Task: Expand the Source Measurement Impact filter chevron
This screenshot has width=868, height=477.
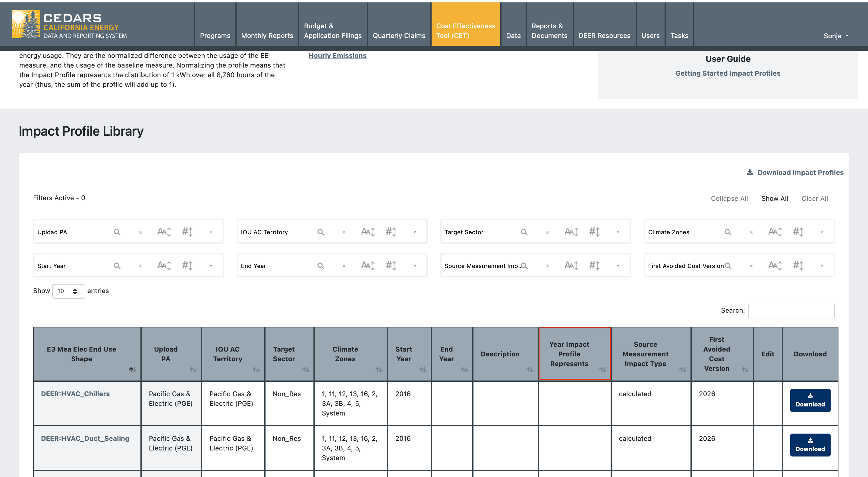Action: pyautogui.click(x=618, y=266)
